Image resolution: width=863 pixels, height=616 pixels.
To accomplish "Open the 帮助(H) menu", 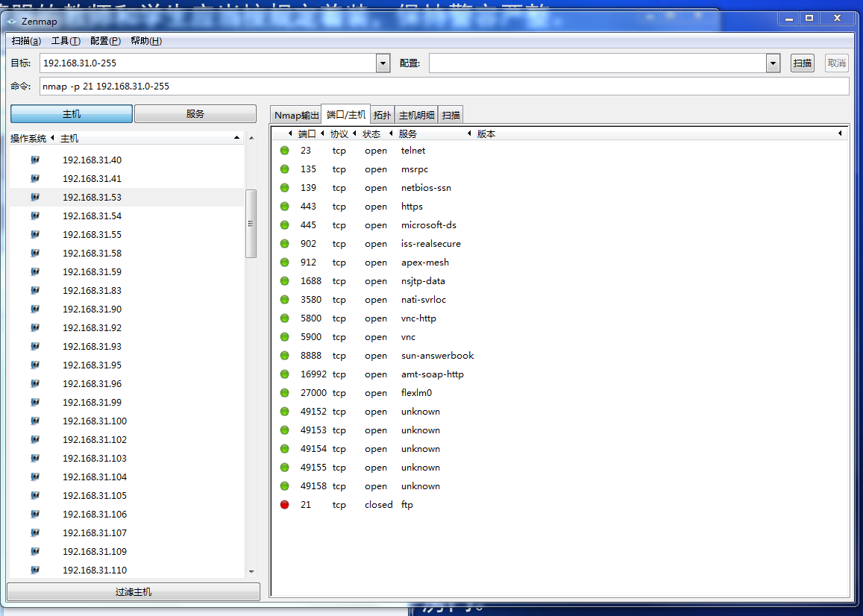I will (x=146, y=41).
